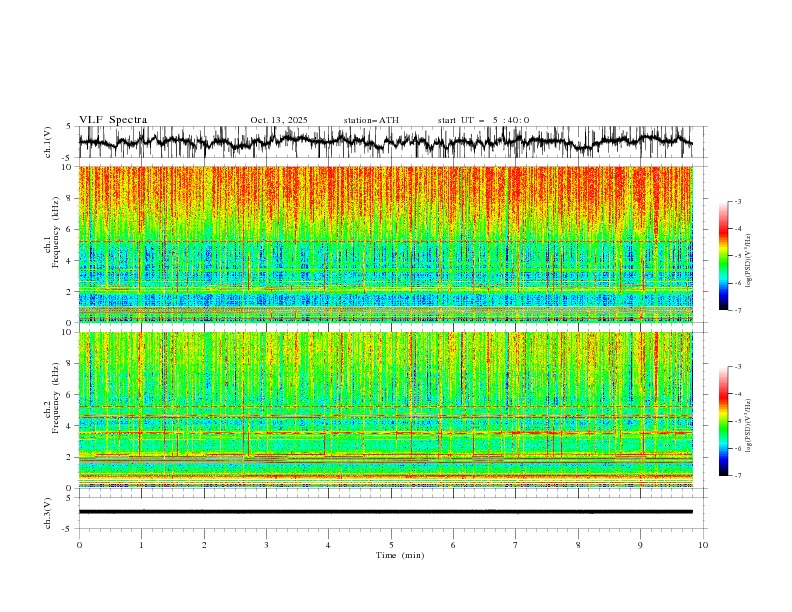Click the lower 'log(PSD)(V²/Hz)' colorbar label
Image resolution: width=792 pixels, height=612 pixels.
point(748,425)
